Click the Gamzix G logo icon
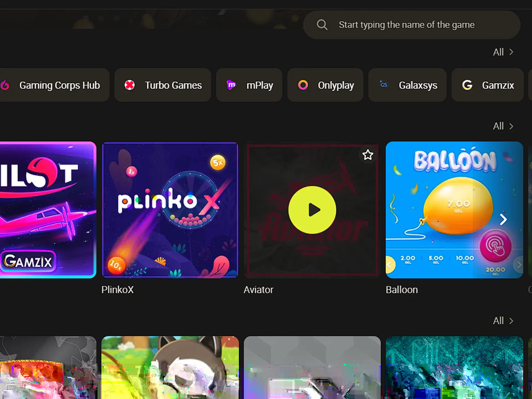The height and width of the screenshot is (399, 532). tap(467, 85)
